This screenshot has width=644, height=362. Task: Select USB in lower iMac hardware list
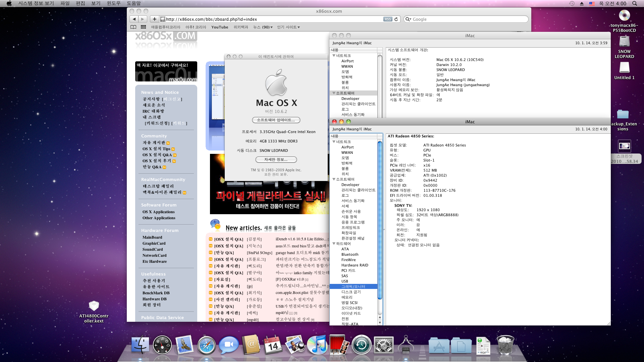click(x=345, y=281)
